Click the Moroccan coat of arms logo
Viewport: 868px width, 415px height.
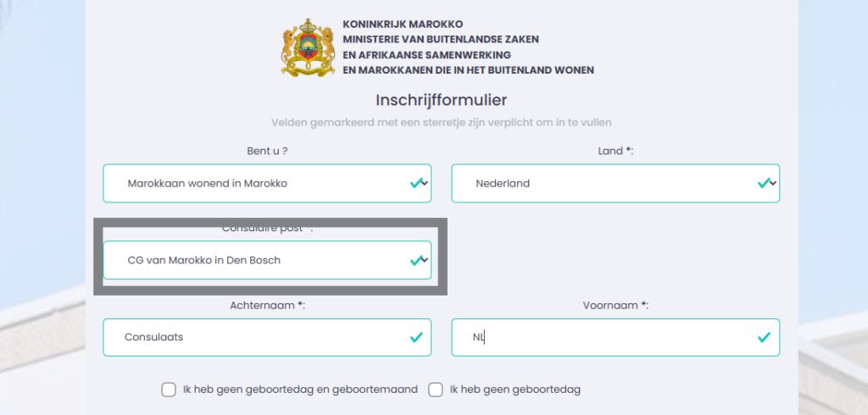[x=308, y=47]
